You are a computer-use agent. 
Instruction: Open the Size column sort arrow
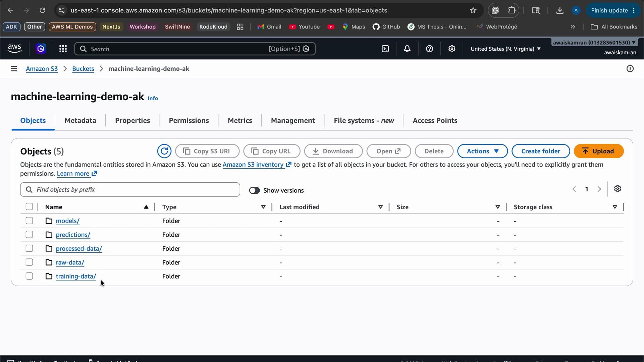(x=497, y=207)
